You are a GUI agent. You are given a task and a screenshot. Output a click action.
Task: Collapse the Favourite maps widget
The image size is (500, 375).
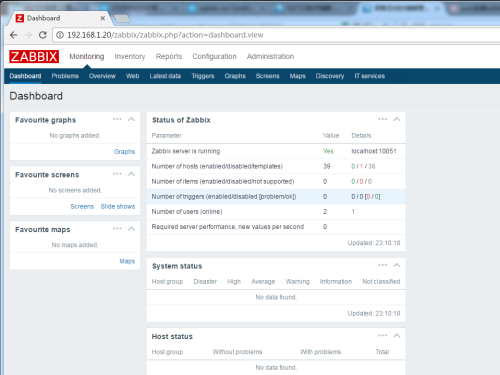131,229
